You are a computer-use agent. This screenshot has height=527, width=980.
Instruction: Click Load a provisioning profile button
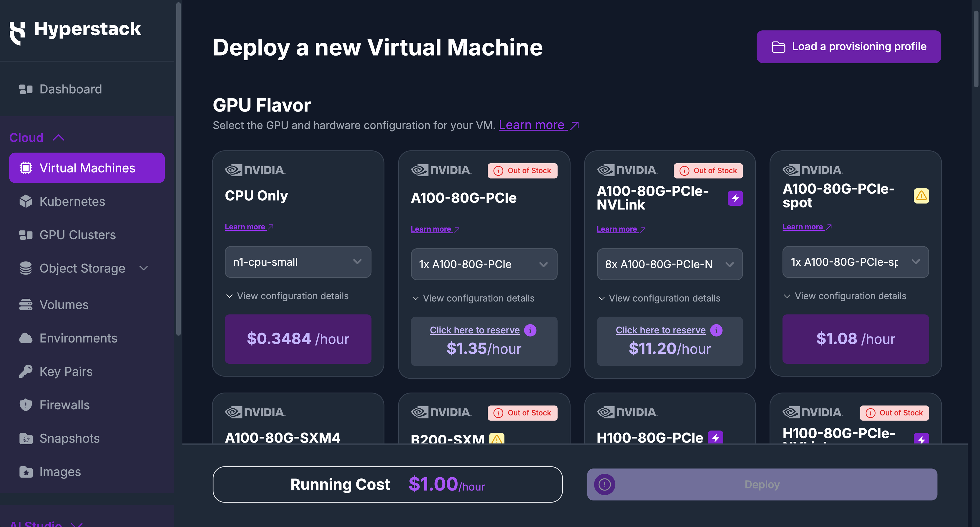coord(849,47)
